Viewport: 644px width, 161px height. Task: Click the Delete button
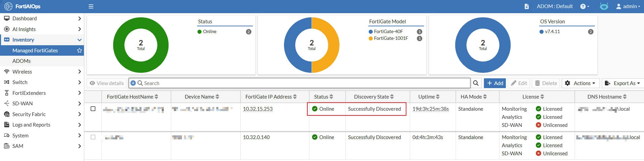[x=546, y=83]
